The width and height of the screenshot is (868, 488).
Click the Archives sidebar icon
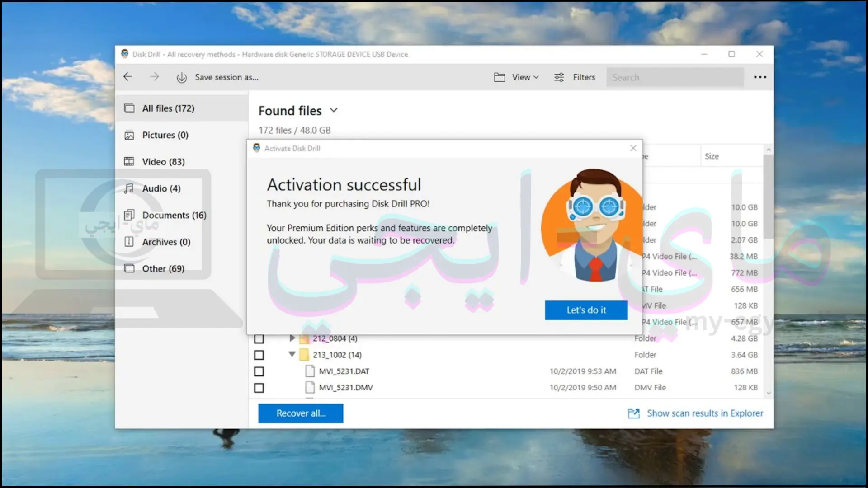coord(129,242)
